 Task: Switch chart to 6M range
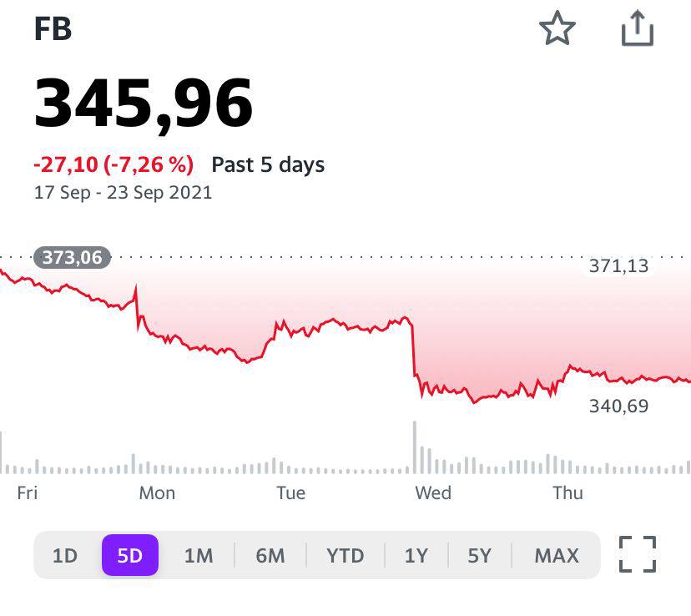pyautogui.click(x=270, y=555)
